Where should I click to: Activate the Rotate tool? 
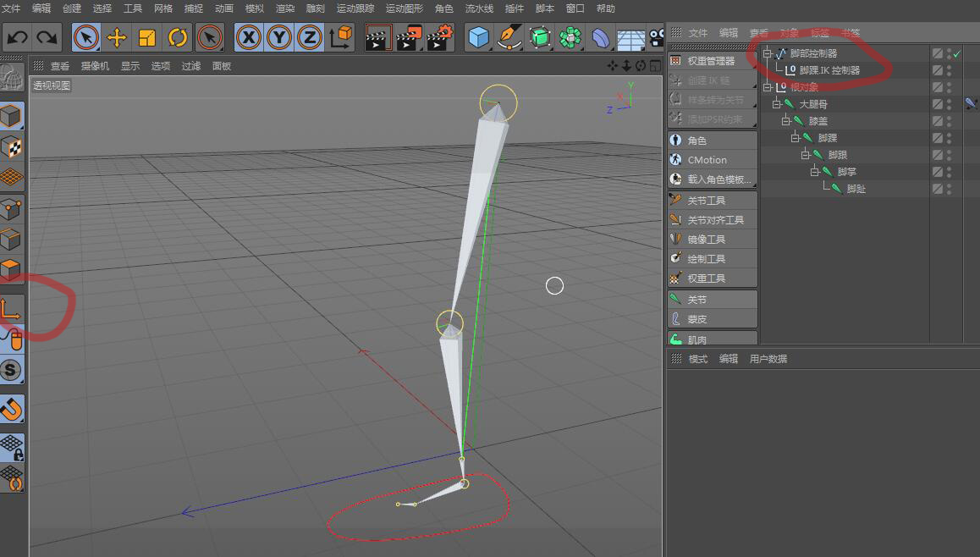[178, 37]
